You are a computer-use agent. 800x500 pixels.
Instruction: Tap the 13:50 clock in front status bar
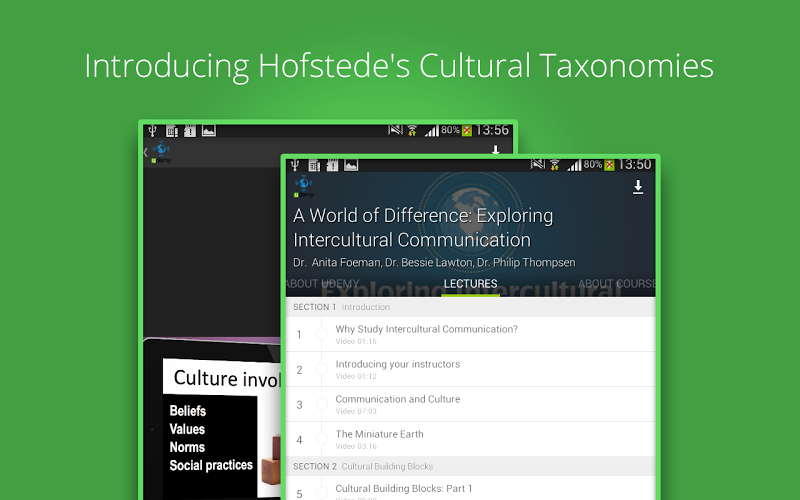(x=635, y=164)
